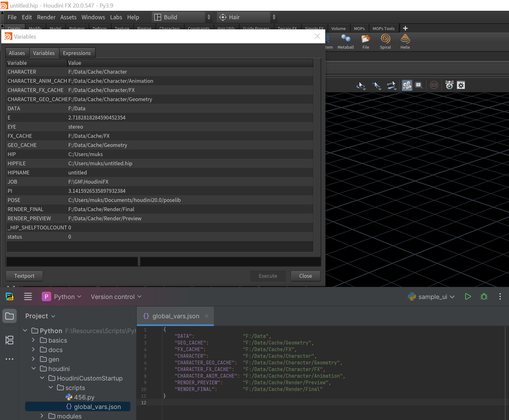
Task: Collapse the HoudiniCustomStartup folder
Action: [42, 378]
